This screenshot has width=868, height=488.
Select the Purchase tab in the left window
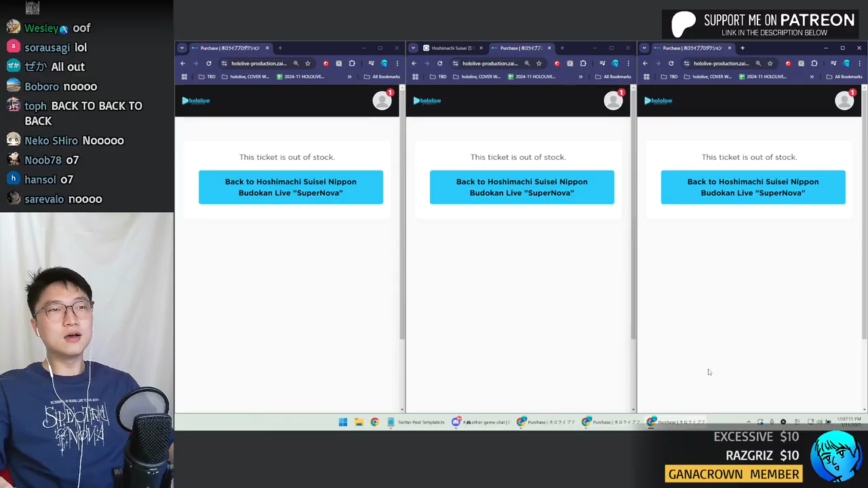point(231,48)
